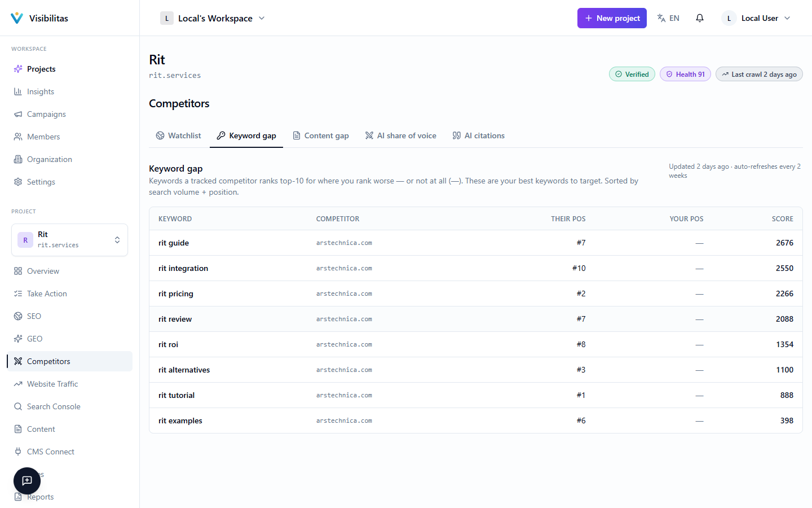Click the THEIR POS column header
The image size is (812, 508).
tap(568, 219)
